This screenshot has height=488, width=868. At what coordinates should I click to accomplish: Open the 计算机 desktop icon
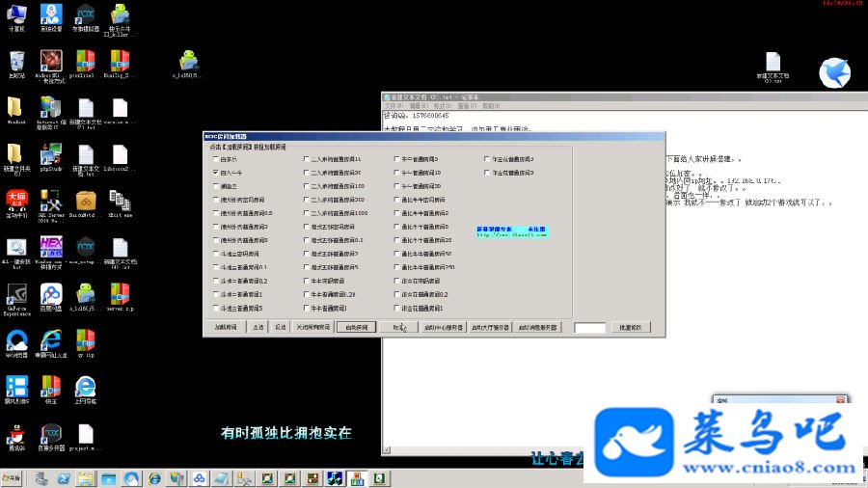[16, 17]
